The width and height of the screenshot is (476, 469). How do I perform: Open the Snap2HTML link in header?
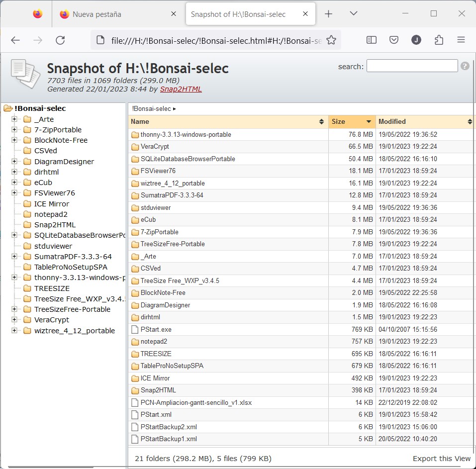point(181,89)
